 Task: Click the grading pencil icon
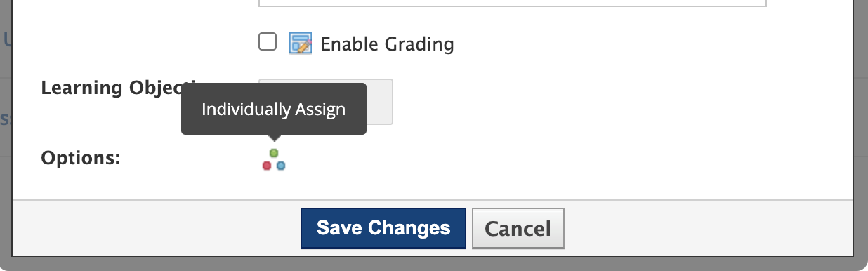(x=300, y=44)
